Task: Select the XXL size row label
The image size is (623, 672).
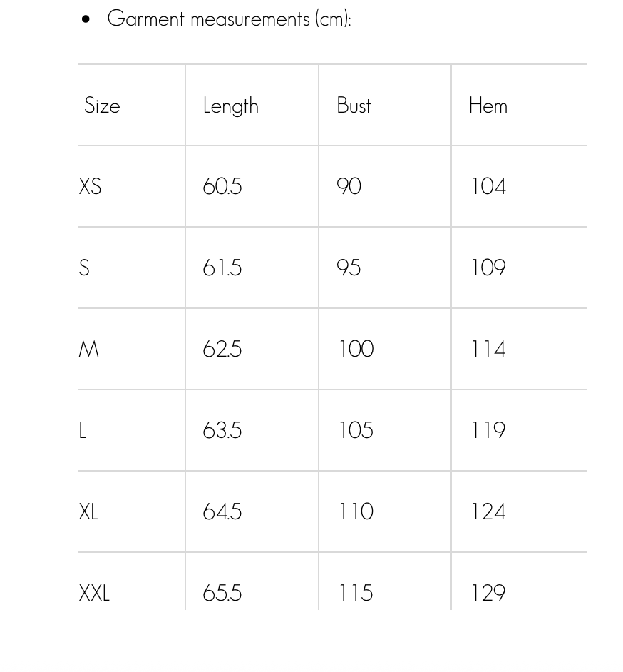Action: (94, 594)
